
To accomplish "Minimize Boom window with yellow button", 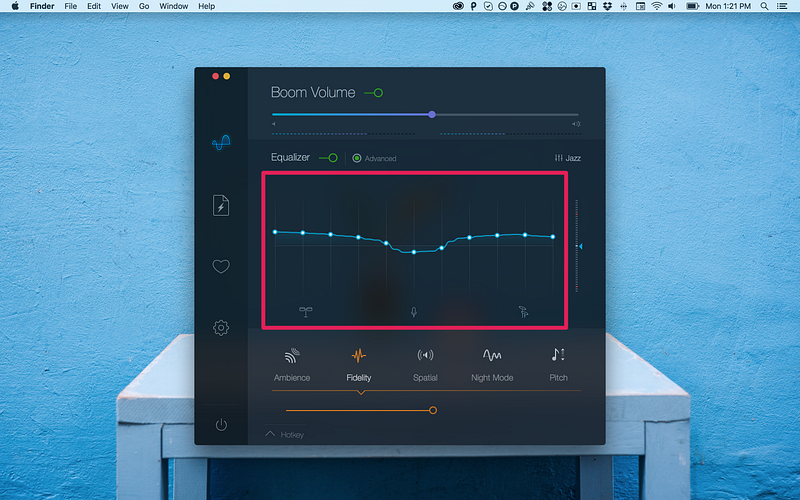I will tap(227, 76).
